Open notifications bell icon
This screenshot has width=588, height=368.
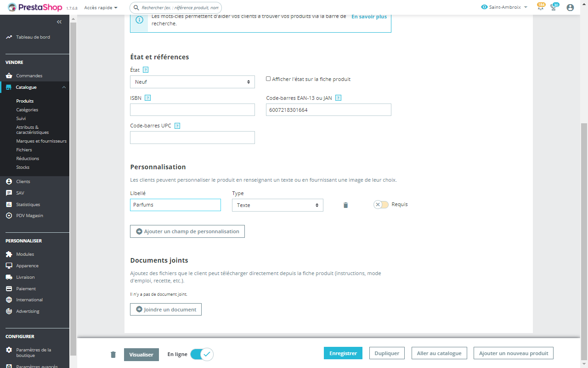(x=541, y=7)
